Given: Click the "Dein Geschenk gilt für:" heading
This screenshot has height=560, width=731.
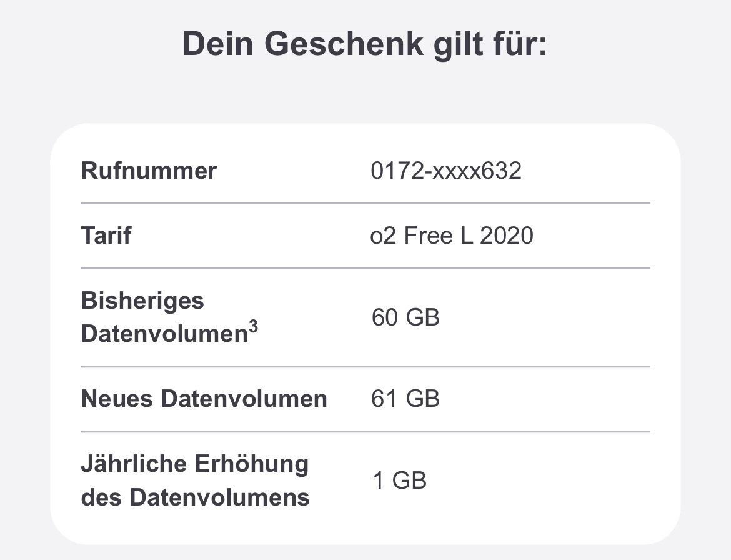Looking at the screenshot, I should click(365, 44).
